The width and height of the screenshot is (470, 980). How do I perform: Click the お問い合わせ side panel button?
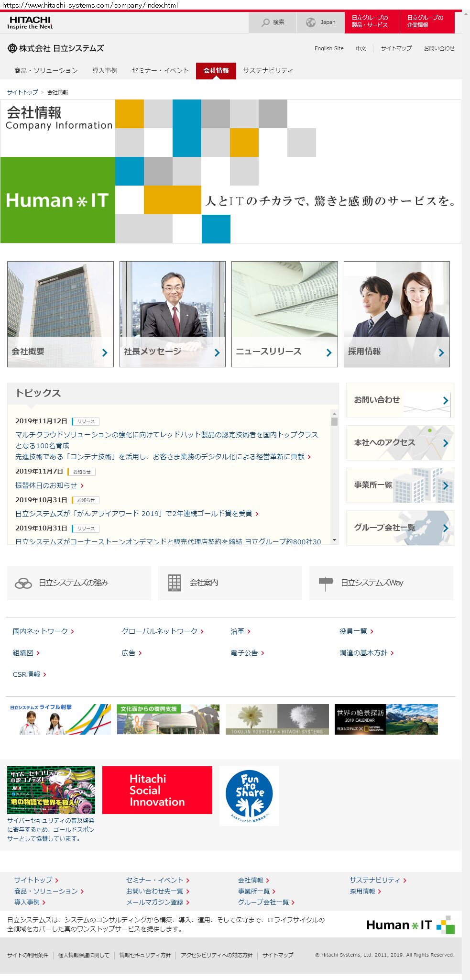(x=400, y=400)
